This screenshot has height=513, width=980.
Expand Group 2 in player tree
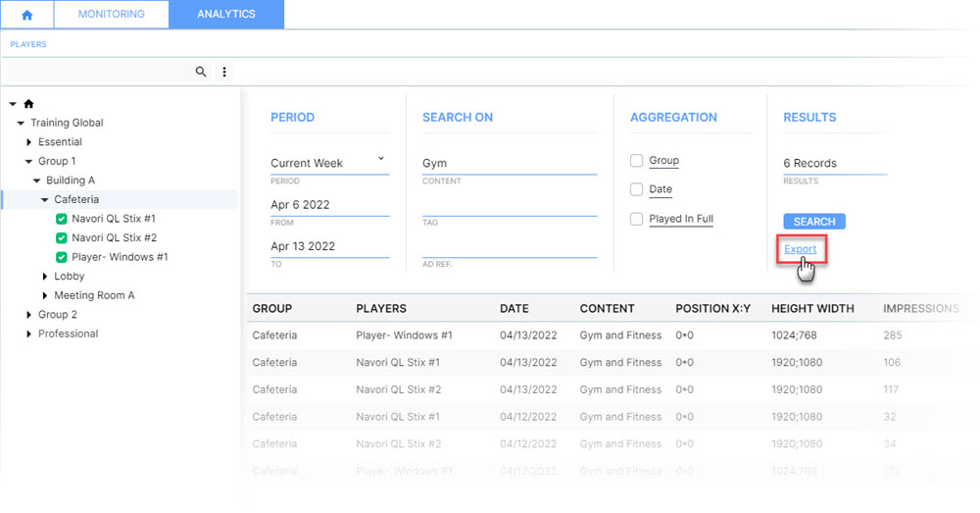click(29, 315)
